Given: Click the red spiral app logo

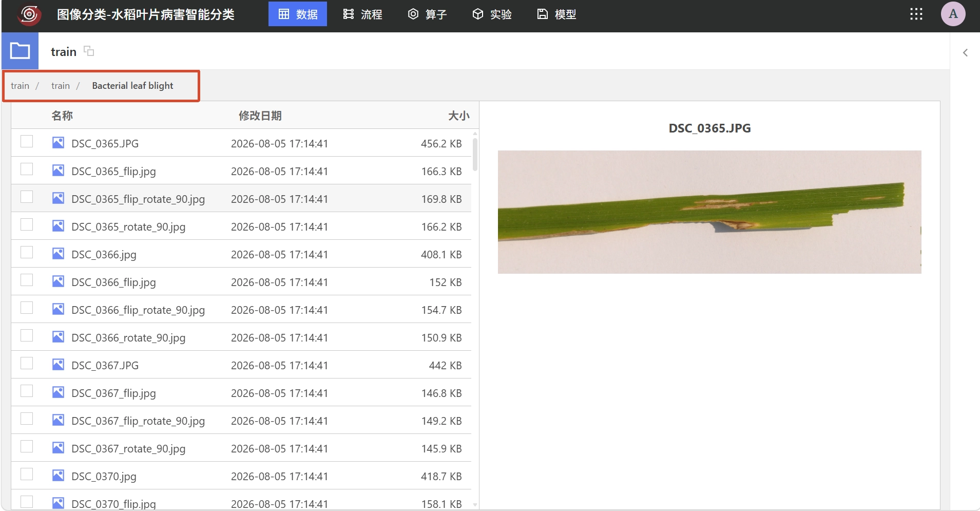Looking at the screenshot, I should click(29, 14).
